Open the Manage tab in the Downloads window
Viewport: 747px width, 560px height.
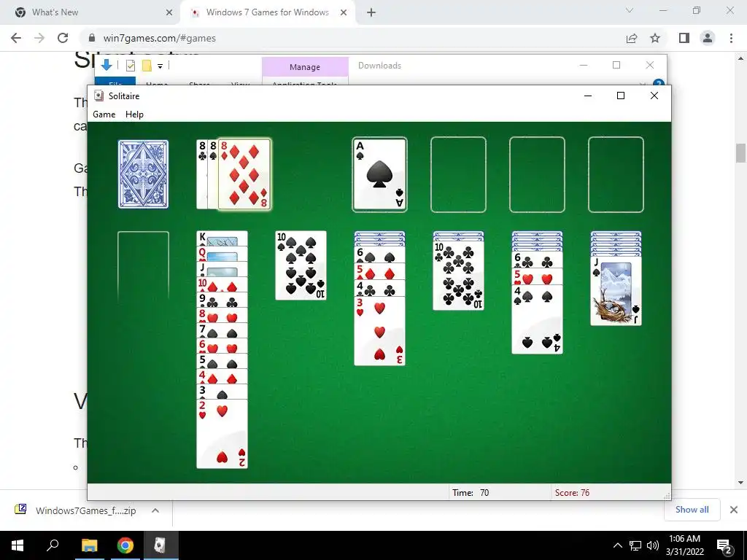305,66
